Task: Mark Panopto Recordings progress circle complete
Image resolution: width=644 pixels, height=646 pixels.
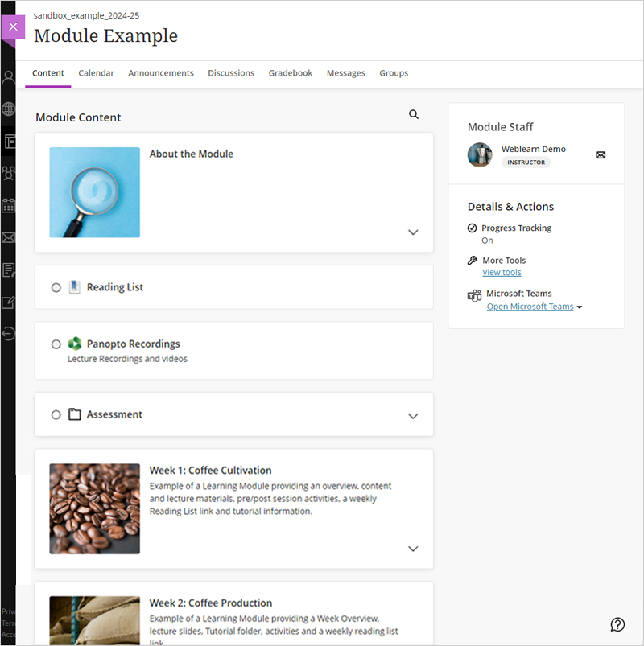Action: coord(56,344)
